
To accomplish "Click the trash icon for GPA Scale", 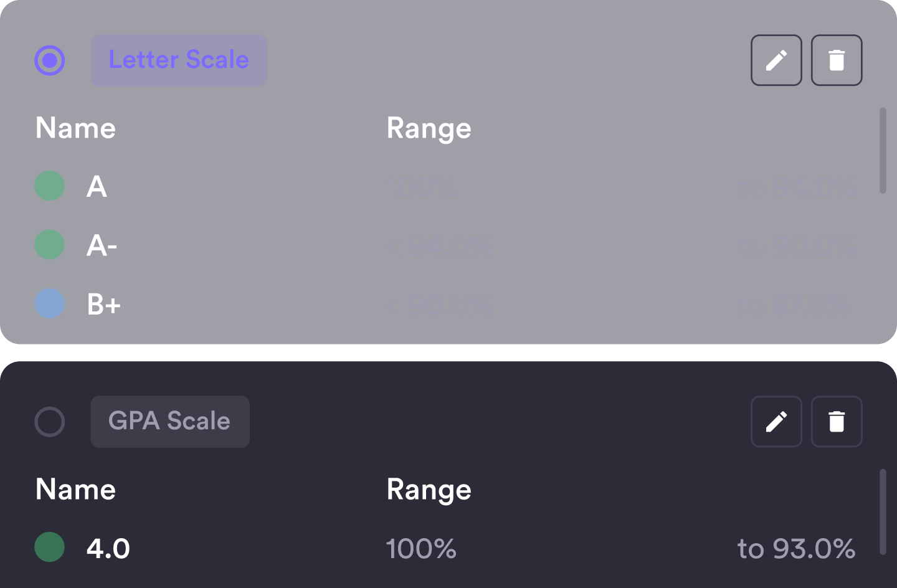I will 837,422.
